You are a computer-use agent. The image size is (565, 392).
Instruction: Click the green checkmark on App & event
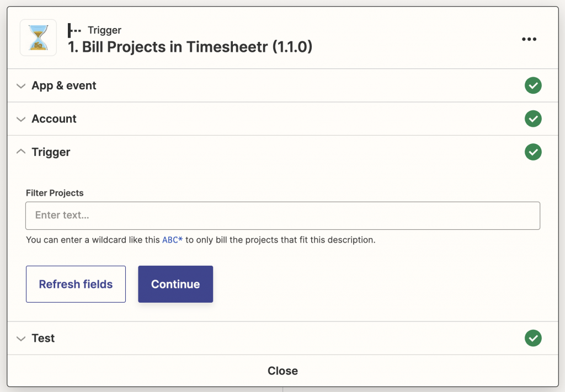(x=533, y=85)
